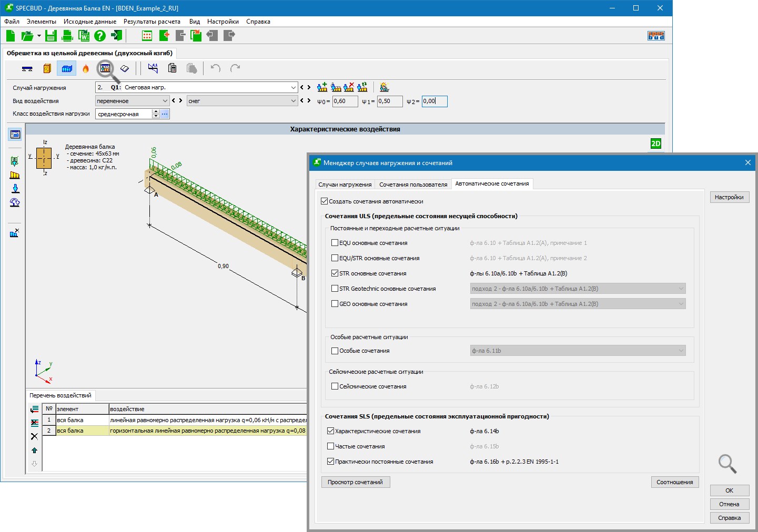The image size is (758, 532).
Task: Open the снег load category dropdown
Action: point(293,101)
